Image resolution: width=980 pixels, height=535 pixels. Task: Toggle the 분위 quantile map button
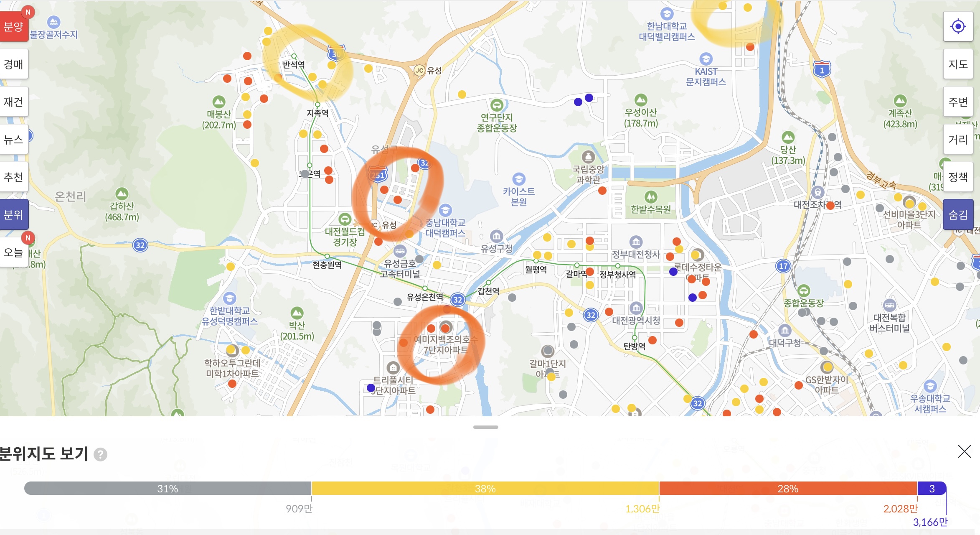pos(13,215)
